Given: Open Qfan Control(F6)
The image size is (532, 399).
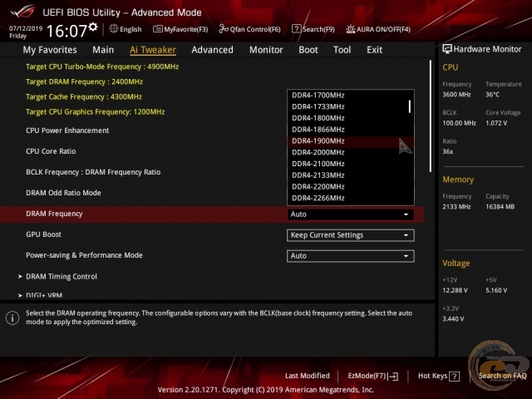Looking at the screenshot, I should (249, 29).
